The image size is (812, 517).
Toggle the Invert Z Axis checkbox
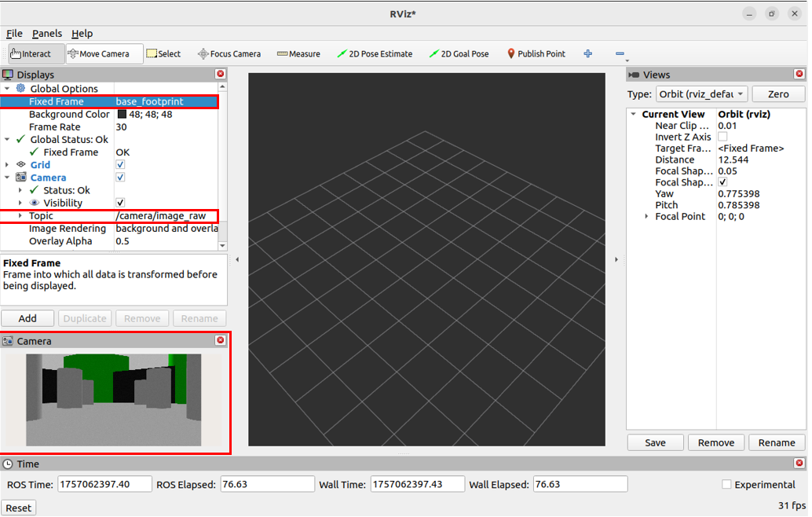[722, 137]
